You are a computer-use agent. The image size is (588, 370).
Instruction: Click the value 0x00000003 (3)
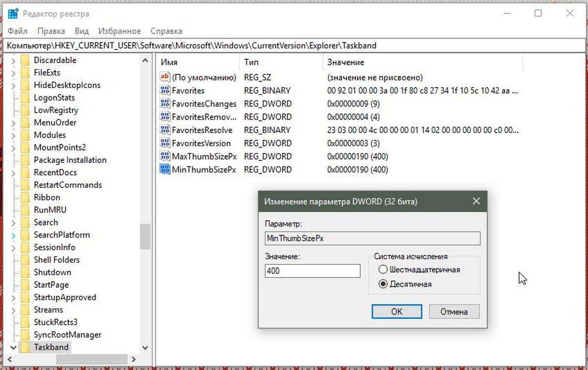click(352, 143)
